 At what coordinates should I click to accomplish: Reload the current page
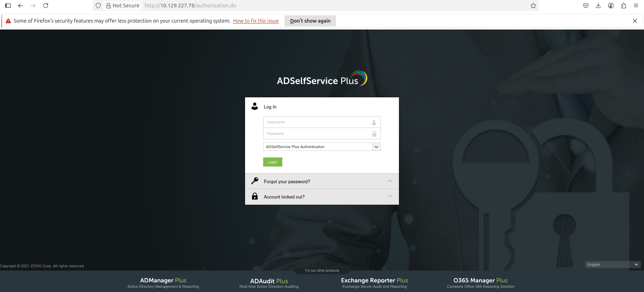point(46,6)
